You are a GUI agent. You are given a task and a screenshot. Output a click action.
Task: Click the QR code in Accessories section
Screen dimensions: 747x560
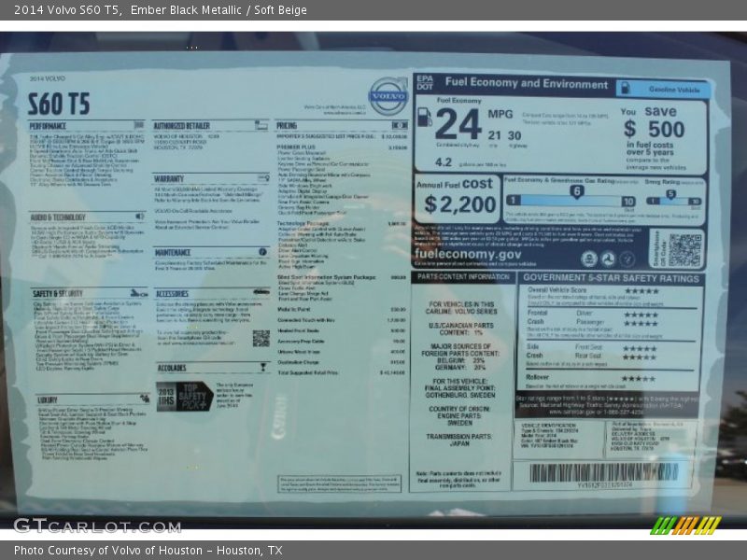(x=261, y=338)
